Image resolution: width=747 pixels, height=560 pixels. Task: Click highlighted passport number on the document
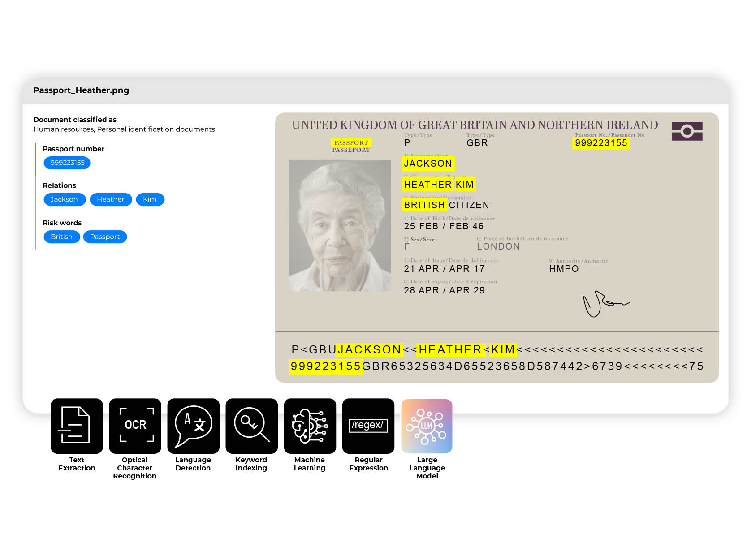click(601, 143)
